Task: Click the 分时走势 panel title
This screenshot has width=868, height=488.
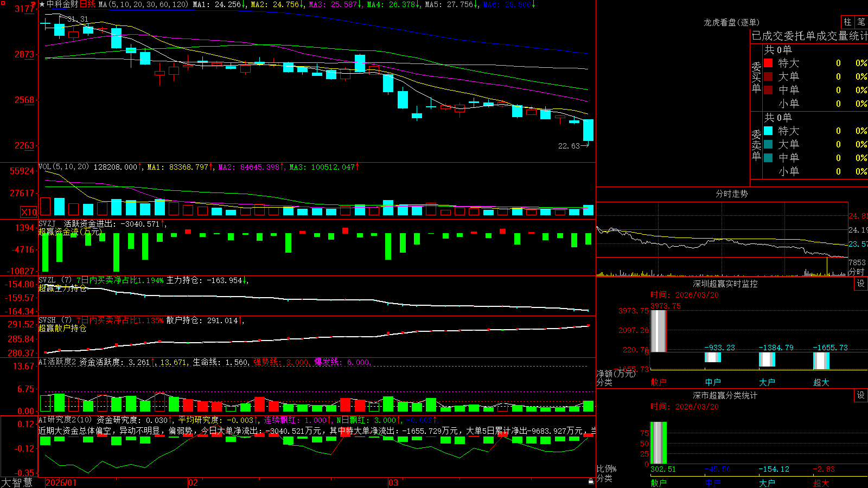Action: coord(731,194)
